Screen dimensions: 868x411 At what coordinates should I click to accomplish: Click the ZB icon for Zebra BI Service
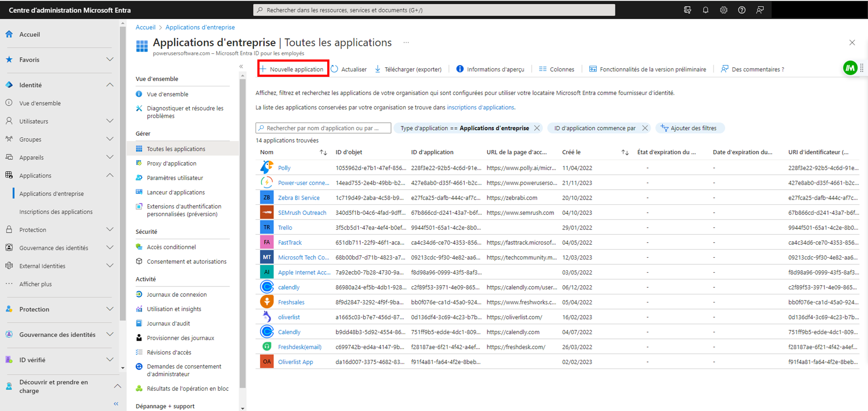coord(266,197)
